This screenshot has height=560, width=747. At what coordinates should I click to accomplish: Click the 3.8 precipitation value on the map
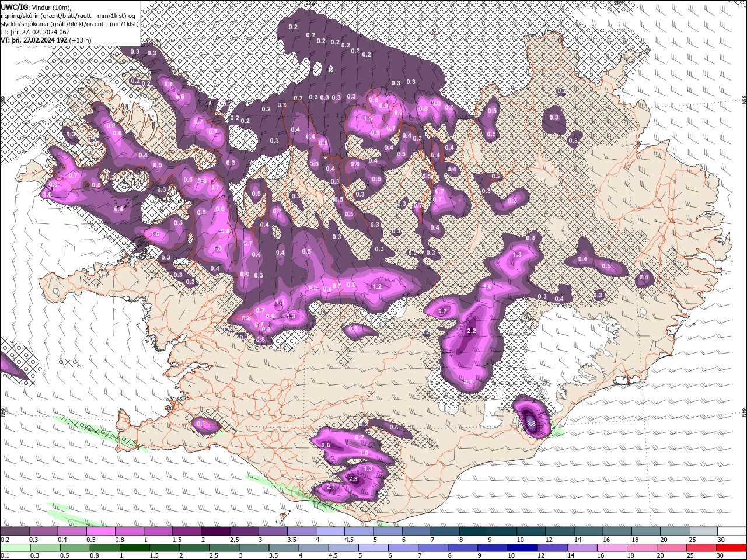(531, 423)
